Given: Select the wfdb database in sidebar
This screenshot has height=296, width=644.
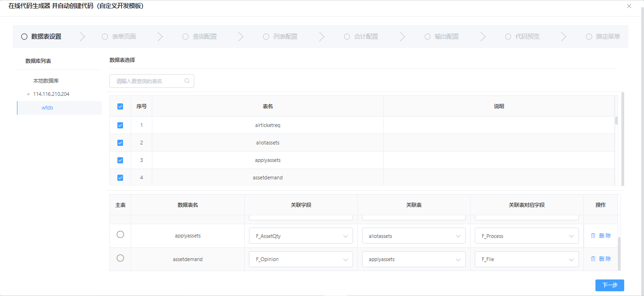Looking at the screenshot, I should [47, 108].
